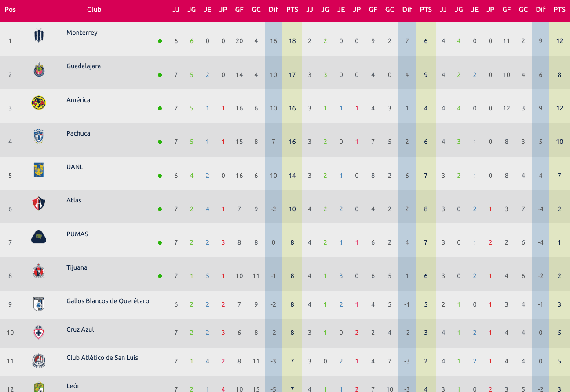This screenshot has height=392, width=570.
Task: Click UANL's total points value 14
Action: point(292,175)
